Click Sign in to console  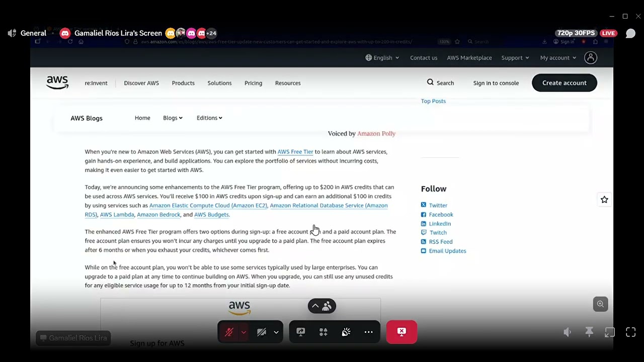496,83
